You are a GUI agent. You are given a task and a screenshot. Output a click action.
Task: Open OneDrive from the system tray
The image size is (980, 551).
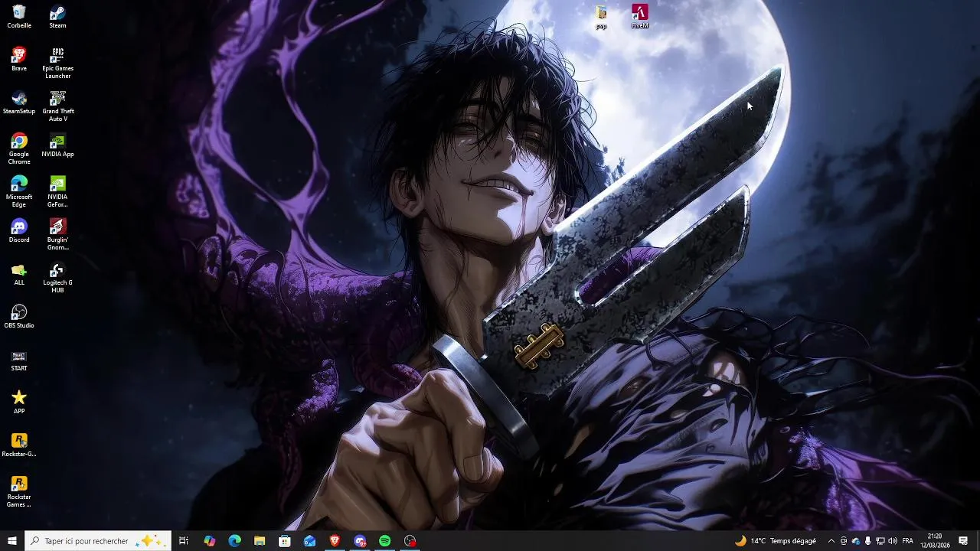click(x=856, y=541)
